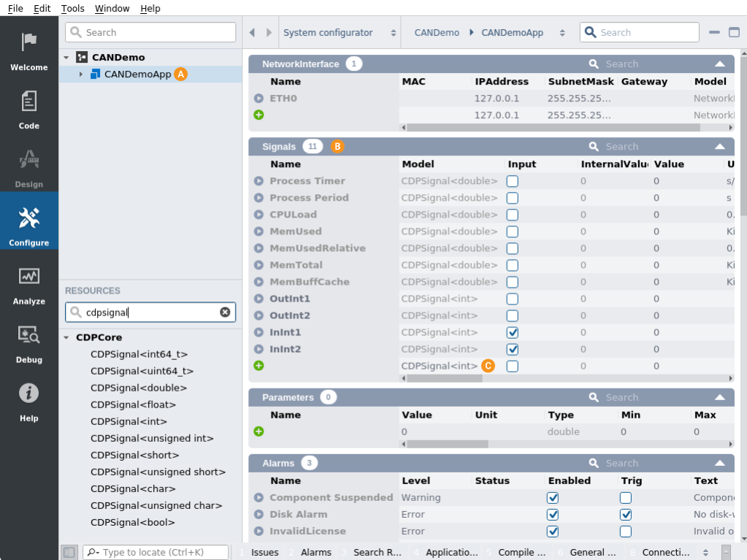Click the navigate back arrow
This screenshot has height=560, width=747.
point(252,33)
